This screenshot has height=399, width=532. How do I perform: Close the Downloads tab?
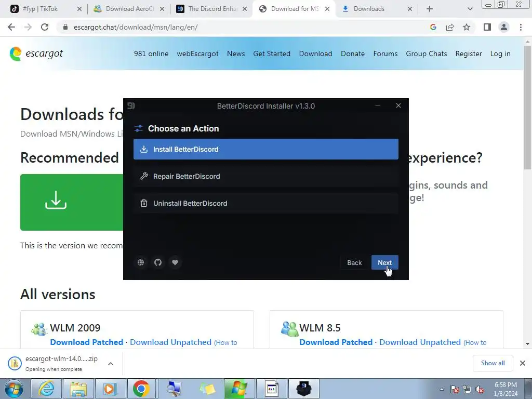tap(410, 9)
